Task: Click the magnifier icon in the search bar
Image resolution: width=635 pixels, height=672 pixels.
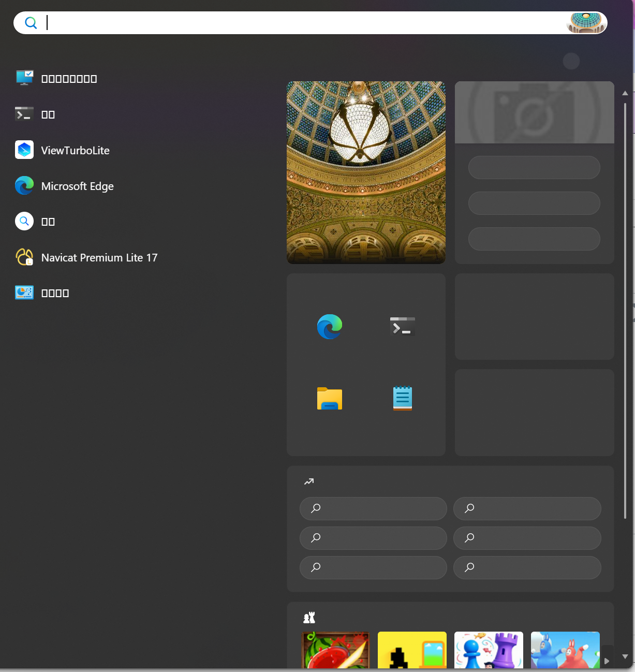Action: pos(31,23)
